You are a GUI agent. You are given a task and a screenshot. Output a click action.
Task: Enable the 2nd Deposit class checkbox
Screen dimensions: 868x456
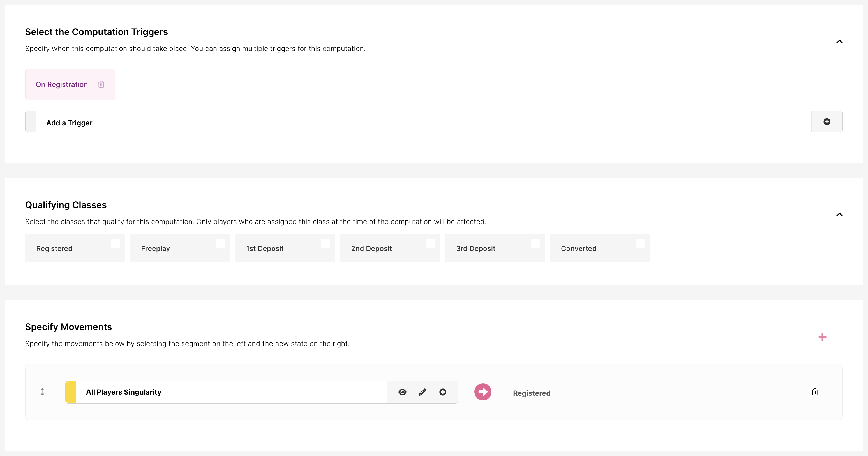430,244
